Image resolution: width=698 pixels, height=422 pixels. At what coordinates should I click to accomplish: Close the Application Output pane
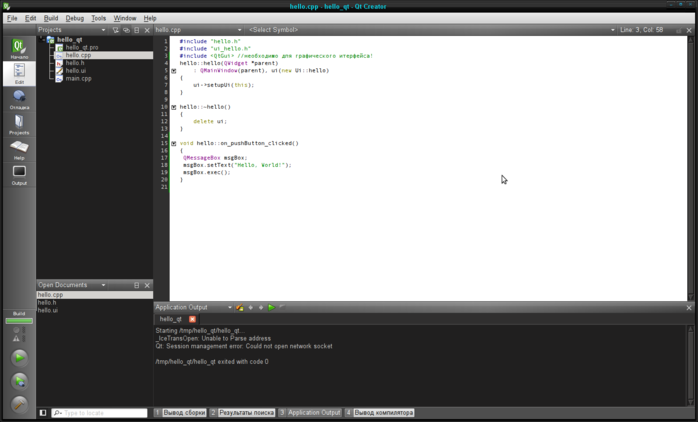(689, 307)
